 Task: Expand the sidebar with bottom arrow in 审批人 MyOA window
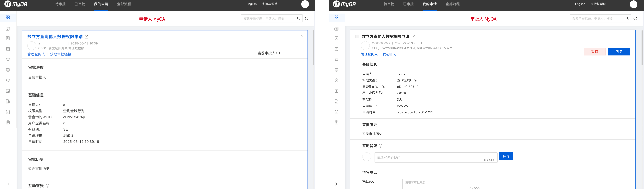[336, 184]
